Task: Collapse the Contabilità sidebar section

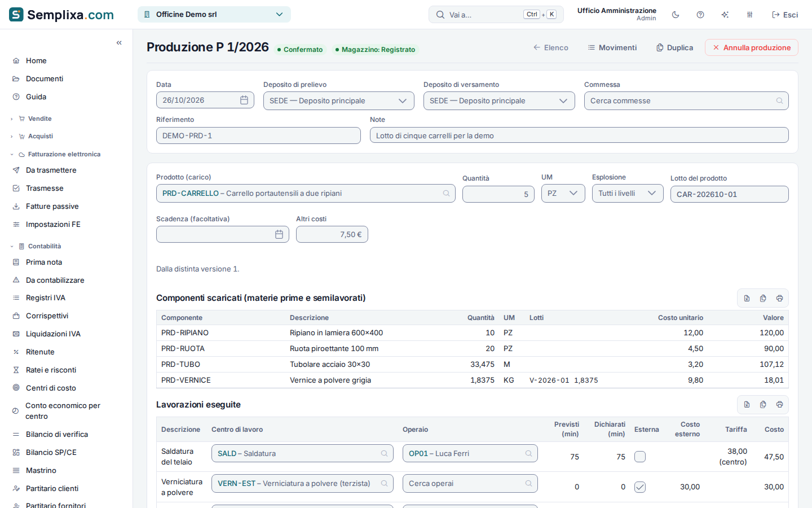Action: click(44, 246)
